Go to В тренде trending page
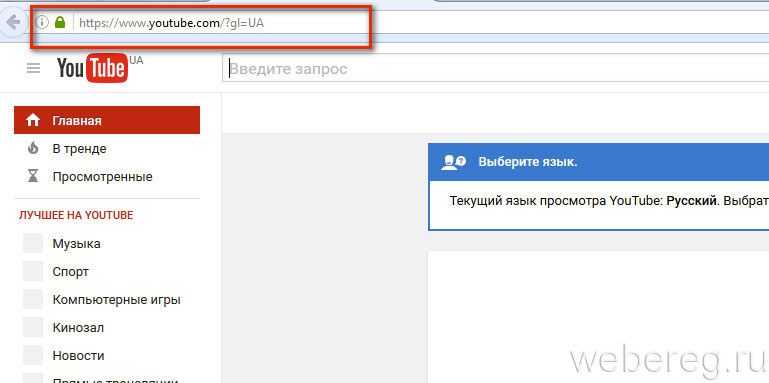769x383 pixels. [x=79, y=149]
